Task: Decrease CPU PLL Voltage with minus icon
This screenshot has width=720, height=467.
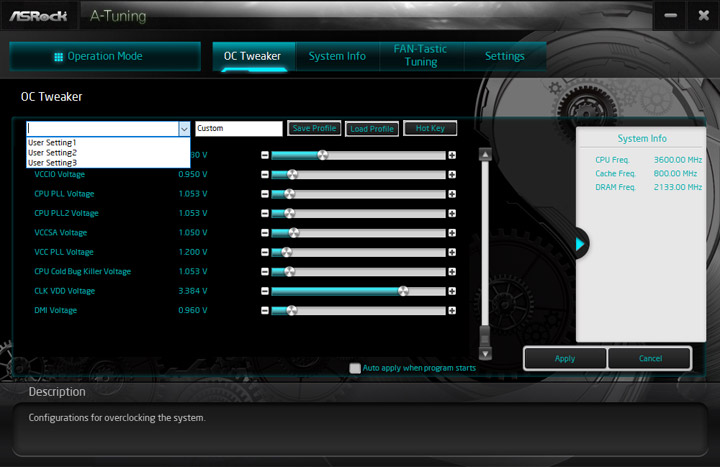Action: coord(264,194)
